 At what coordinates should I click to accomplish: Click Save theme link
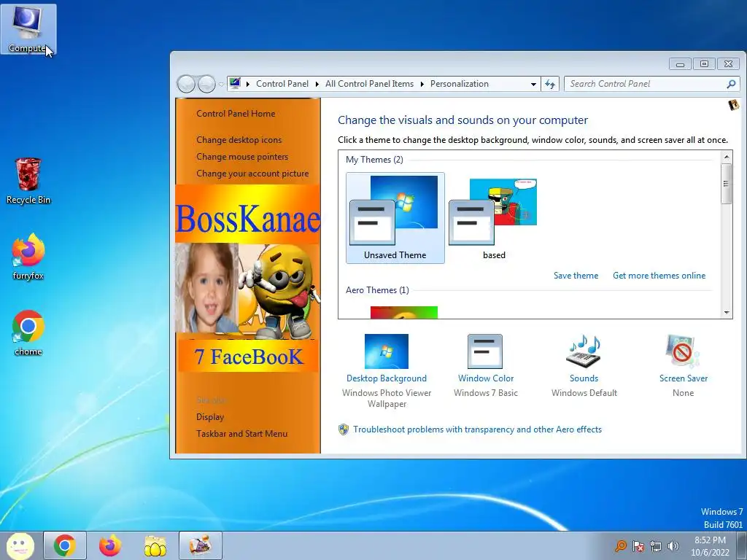point(576,276)
